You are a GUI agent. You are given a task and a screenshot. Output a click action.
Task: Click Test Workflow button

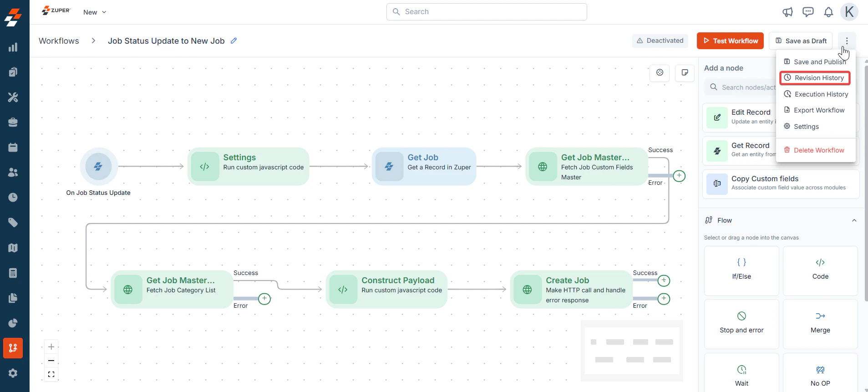click(730, 41)
